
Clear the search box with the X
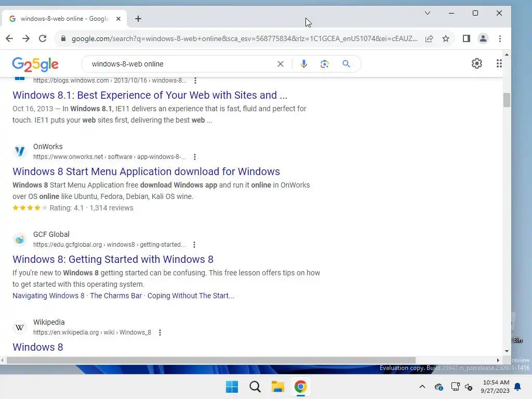[x=280, y=64]
